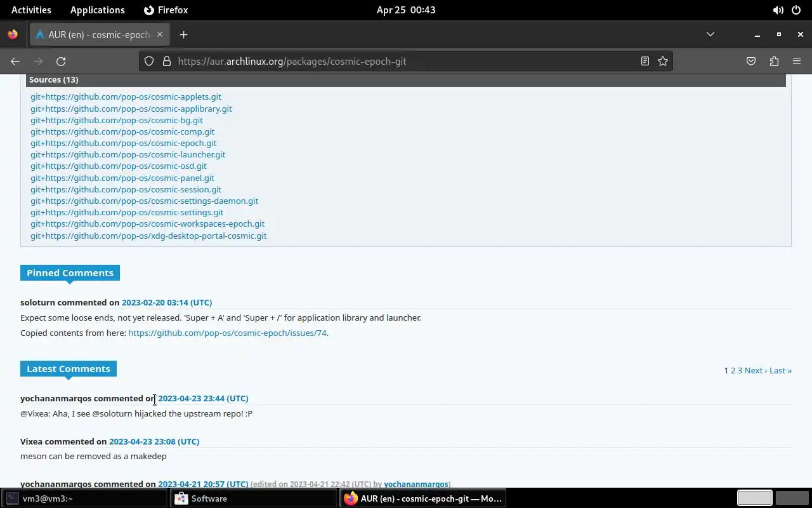Reload the current AUR page

click(61, 61)
